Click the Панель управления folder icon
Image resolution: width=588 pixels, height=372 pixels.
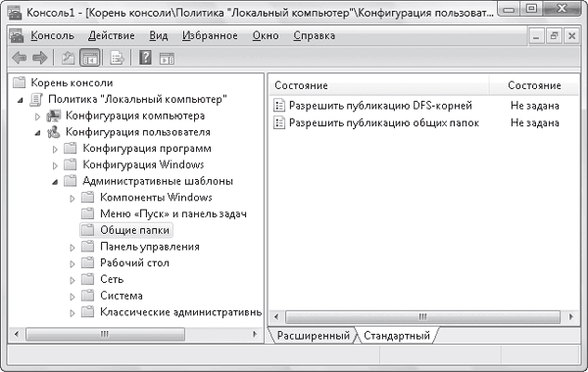click(87, 247)
